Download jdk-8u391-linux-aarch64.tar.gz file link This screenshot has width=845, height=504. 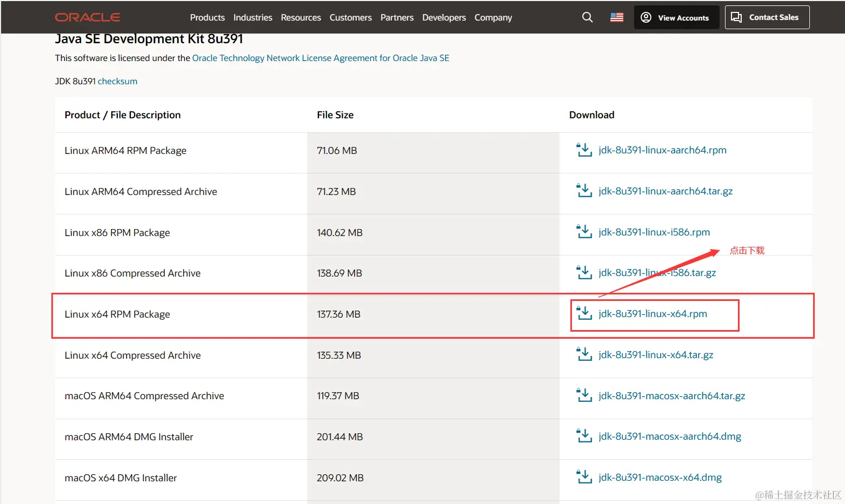[x=666, y=191]
